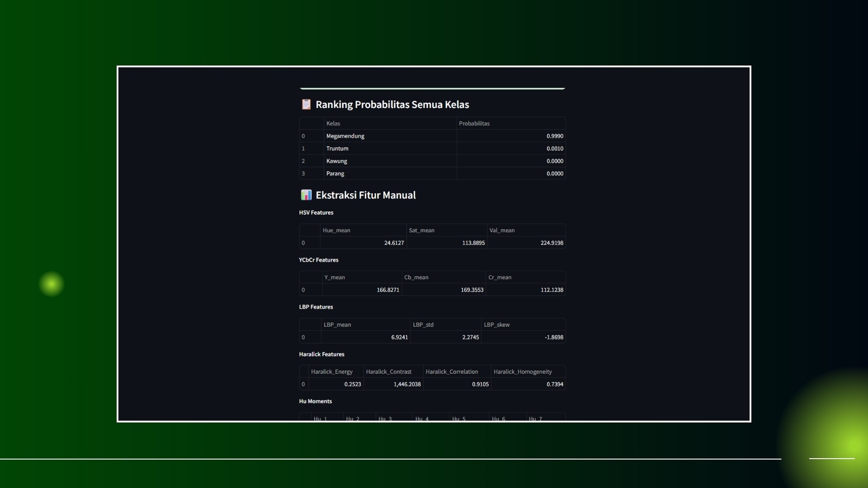Select the Cb_mean value 169.3553

472,290
